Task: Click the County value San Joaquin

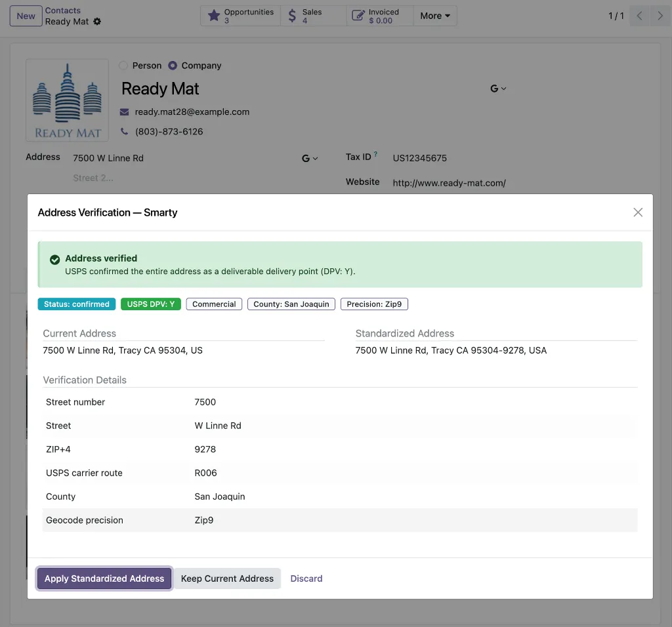Action: [220, 496]
